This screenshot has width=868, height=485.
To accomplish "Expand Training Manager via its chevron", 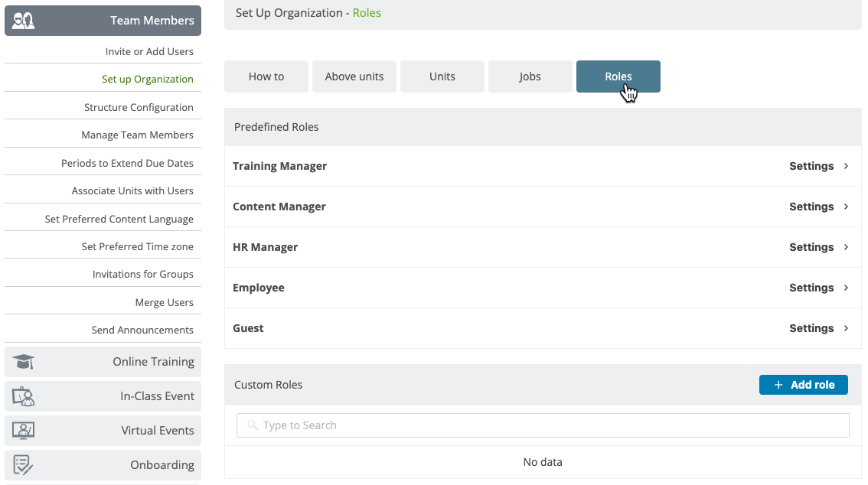I will 847,166.
